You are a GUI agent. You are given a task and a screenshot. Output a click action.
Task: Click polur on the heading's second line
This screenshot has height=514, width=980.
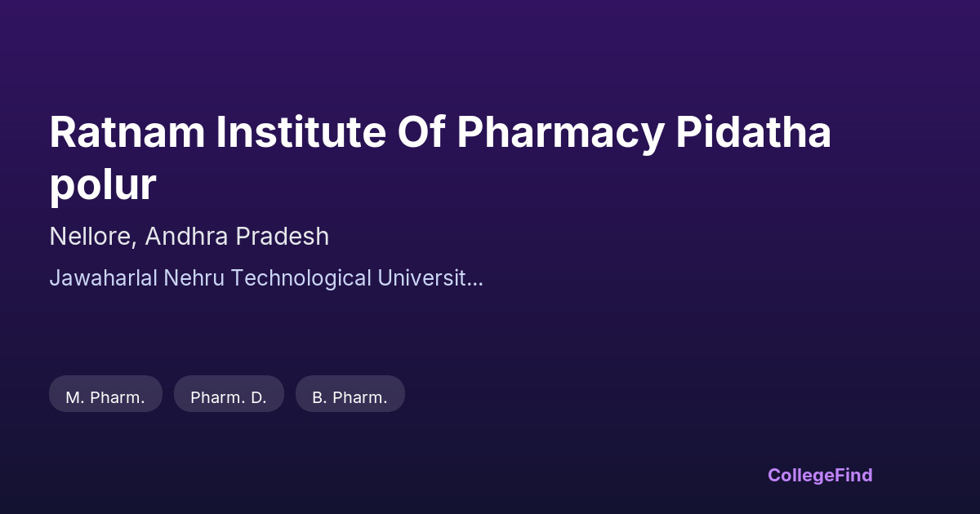[x=102, y=184]
